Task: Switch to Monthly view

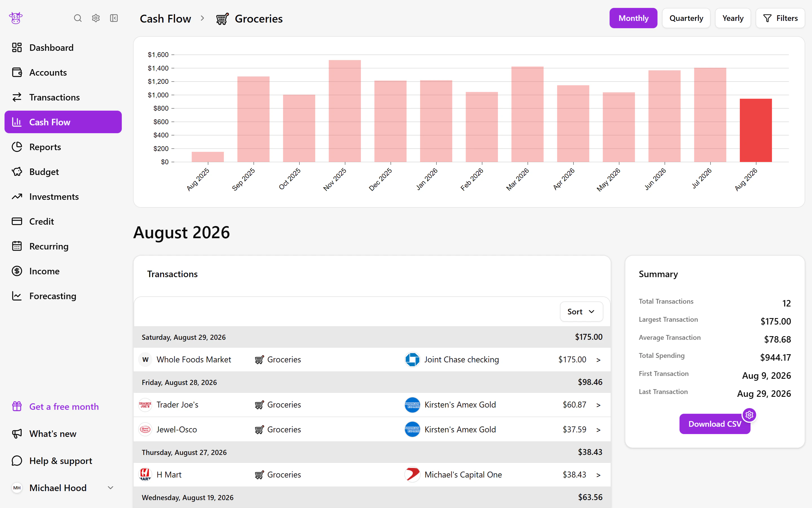Action: point(633,18)
